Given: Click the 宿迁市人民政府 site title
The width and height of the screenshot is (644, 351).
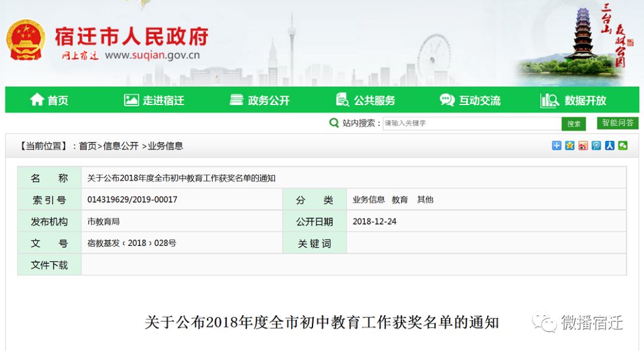Looking at the screenshot, I should point(132,36).
